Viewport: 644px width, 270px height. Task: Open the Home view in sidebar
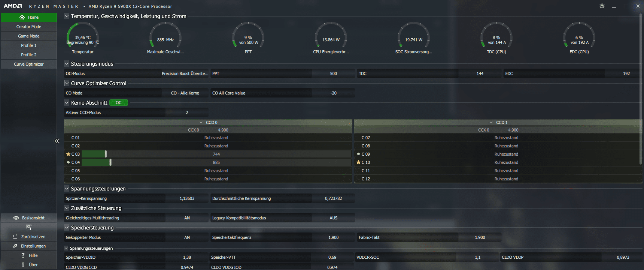[29, 17]
